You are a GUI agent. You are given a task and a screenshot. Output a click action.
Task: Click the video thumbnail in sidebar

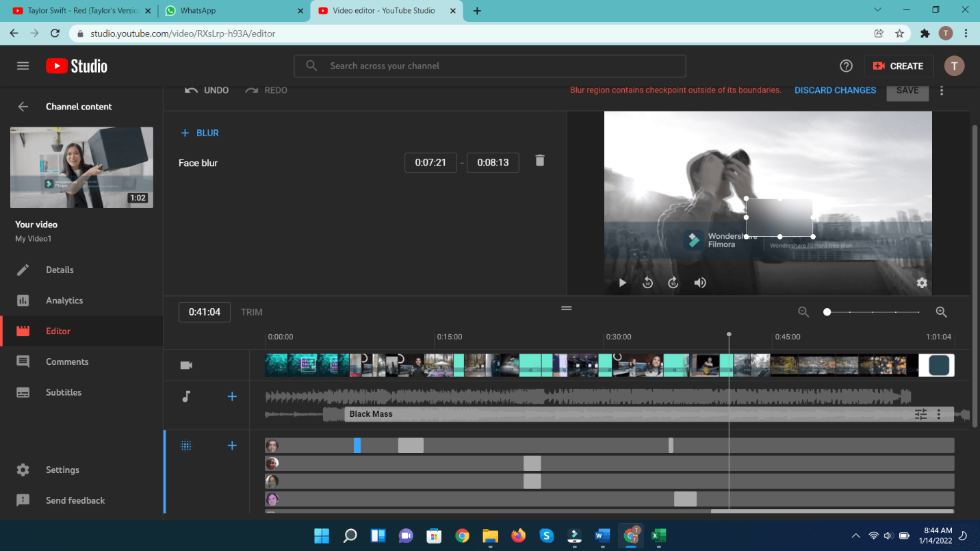(x=81, y=167)
